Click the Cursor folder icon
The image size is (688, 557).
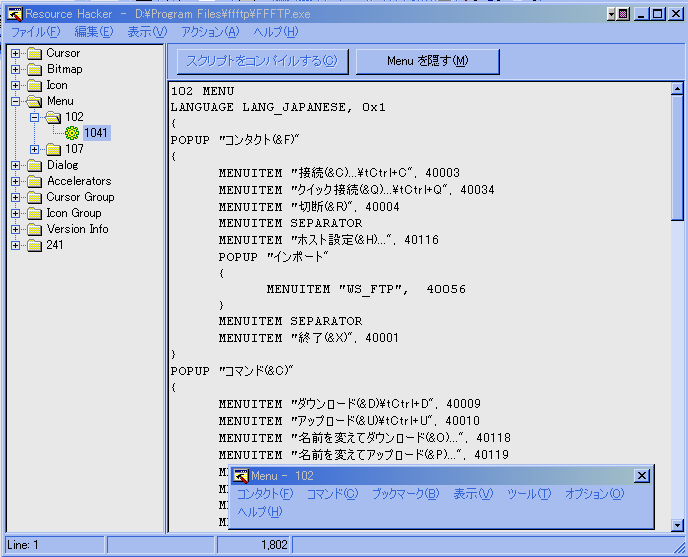point(34,53)
